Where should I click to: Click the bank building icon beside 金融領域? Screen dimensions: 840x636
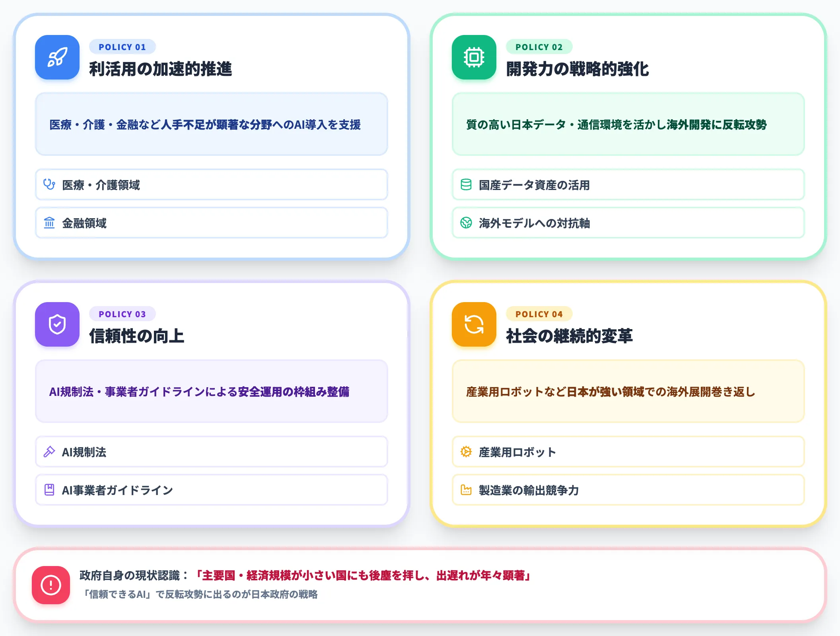point(49,223)
